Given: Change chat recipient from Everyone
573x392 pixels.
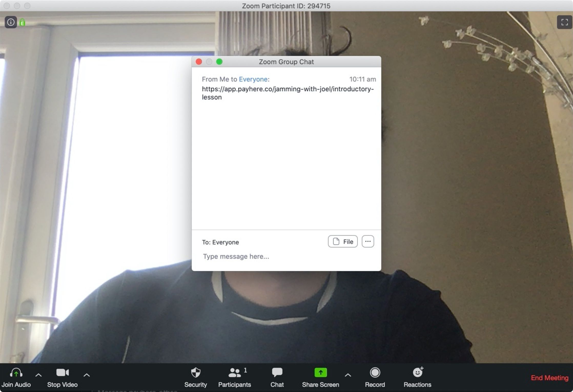Looking at the screenshot, I should click(x=225, y=242).
